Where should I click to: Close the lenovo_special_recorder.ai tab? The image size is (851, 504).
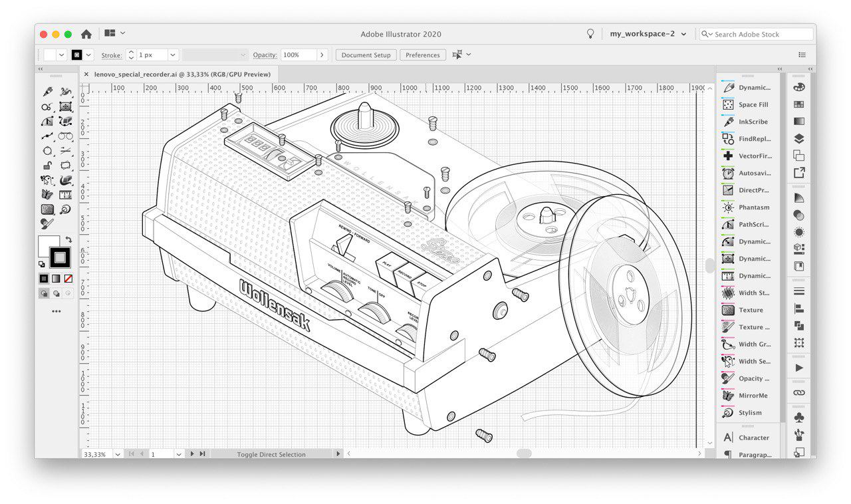click(x=86, y=74)
